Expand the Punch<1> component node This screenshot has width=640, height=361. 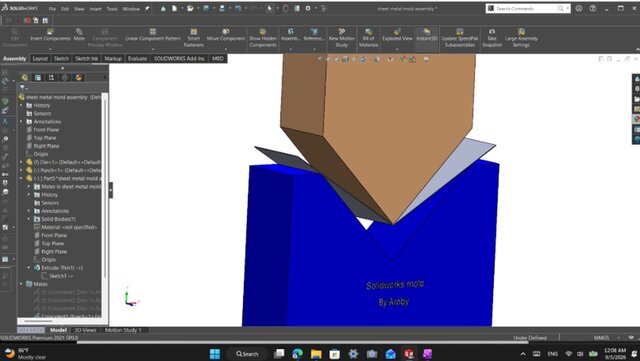pyautogui.click(x=21, y=170)
